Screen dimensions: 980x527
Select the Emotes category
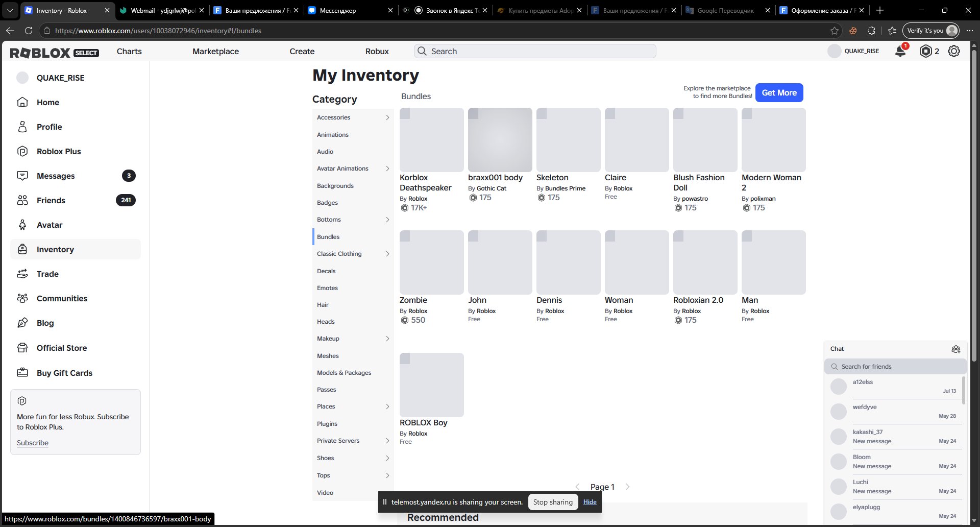click(x=327, y=288)
